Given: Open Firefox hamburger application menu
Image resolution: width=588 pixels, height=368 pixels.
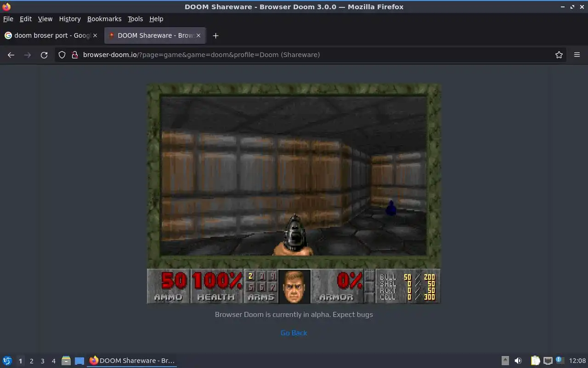Looking at the screenshot, I should 577,55.
